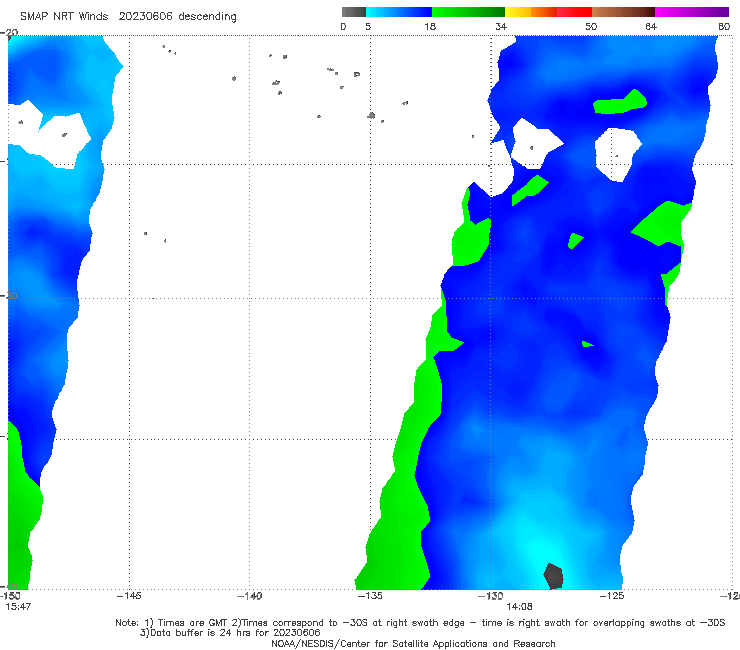
Task: Click the red segment of the color bar
Action: (x=574, y=12)
